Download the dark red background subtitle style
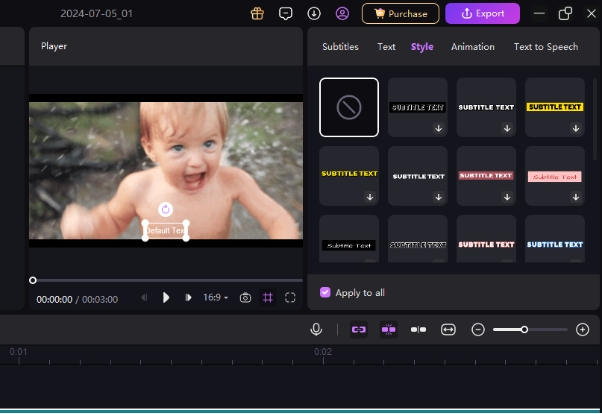The image size is (602, 414). [507, 197]
